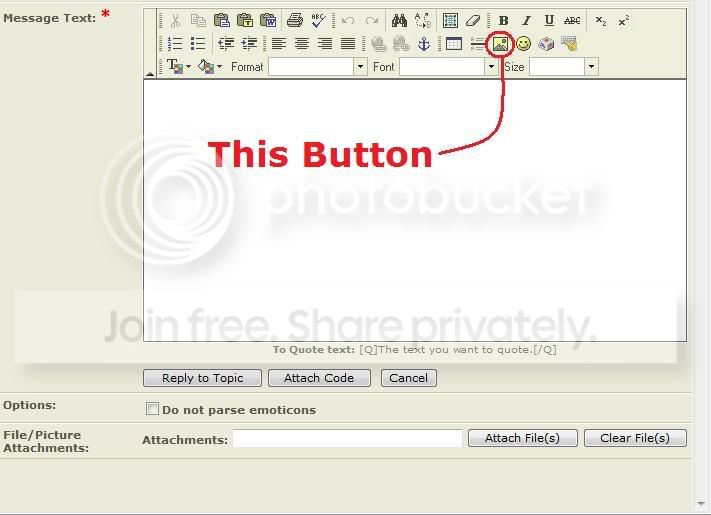Image resolution: width=711 pixels, height=515 pixels.
Task: Click the special character cube icon
Action: pyautogui.click(x=546, y=44)
